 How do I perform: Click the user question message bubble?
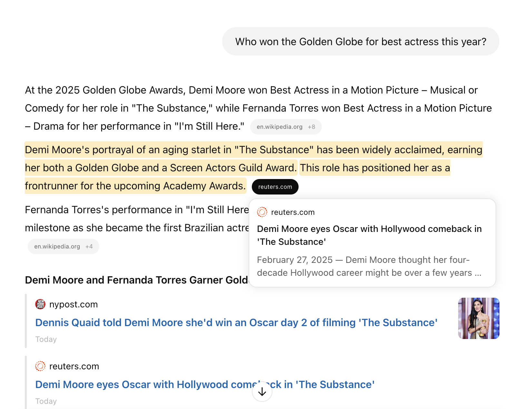(360, 42)
